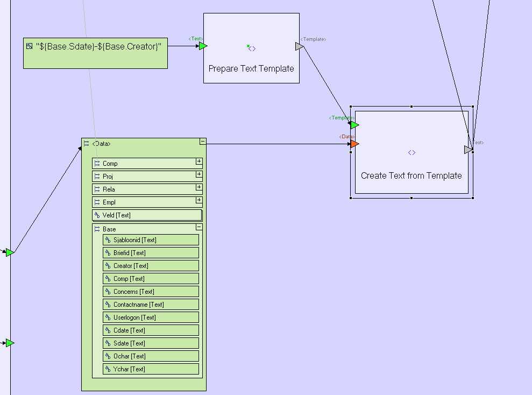Image resolution: width=532 pixels, height=395 pixels.
Task: Click the "${Base.Sdate}-${Base.Creator}" constant text
Action: tap(98, 47)
